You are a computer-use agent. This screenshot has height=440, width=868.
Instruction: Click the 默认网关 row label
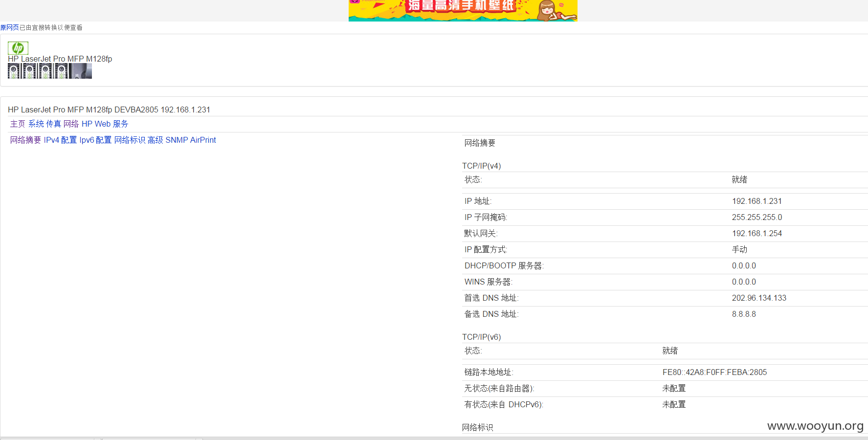pos(481,234)
